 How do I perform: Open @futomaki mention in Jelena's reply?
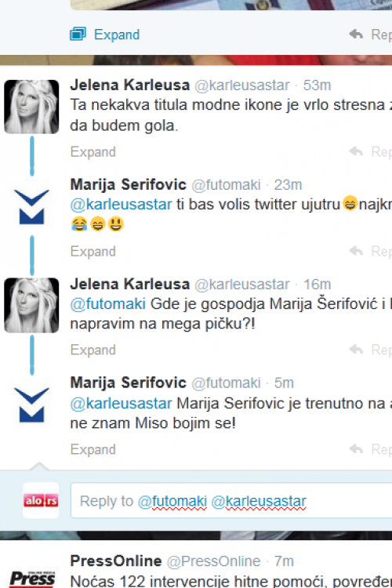click(108, 303)
